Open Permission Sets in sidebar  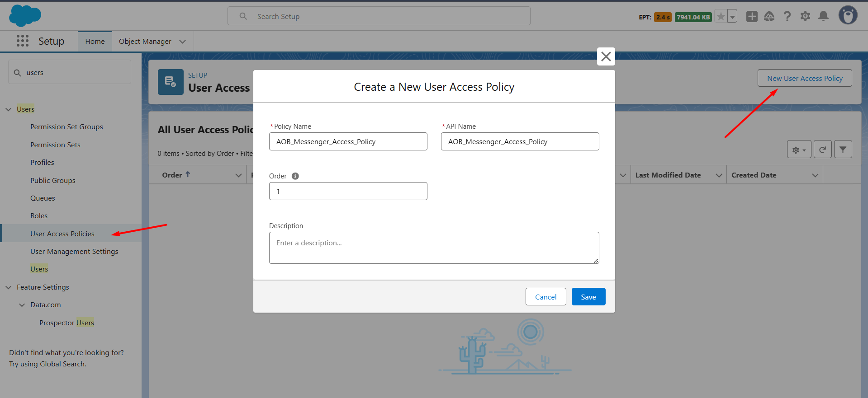(55, 145)
